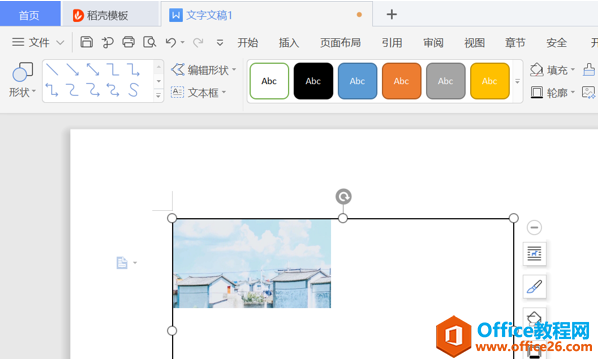The height and width of the screenshot is (364, 599).
Task: Open the Fill (填充) dropdown
Action: (552, 70)
